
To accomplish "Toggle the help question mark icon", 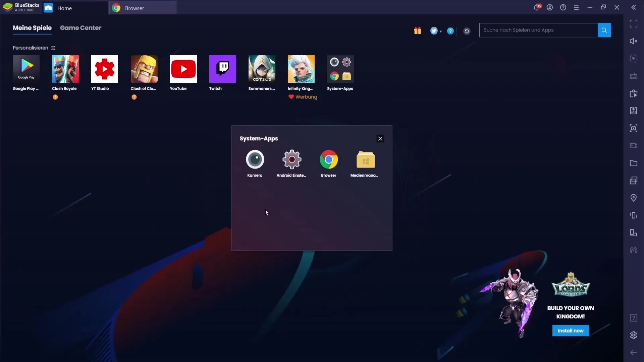I will point(450,30).
